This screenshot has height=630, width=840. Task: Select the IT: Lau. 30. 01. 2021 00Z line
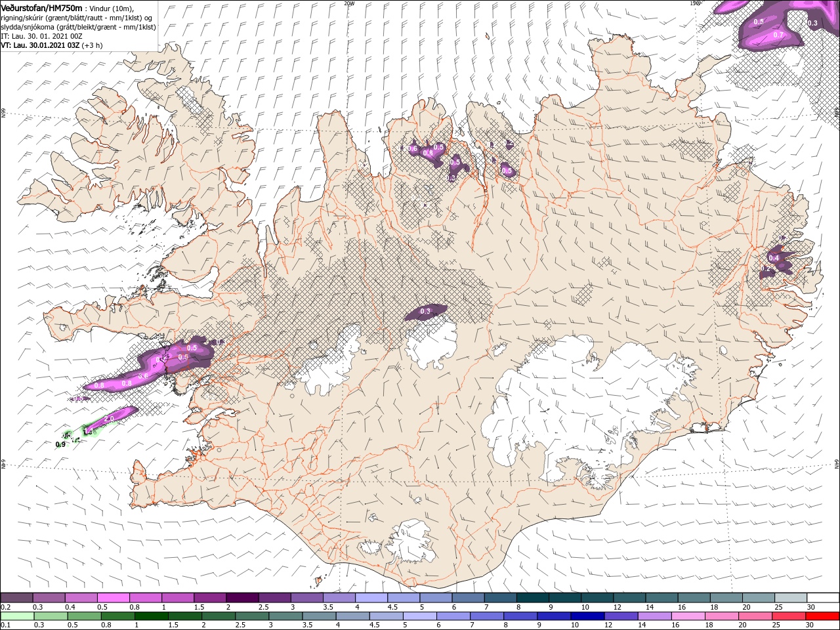click(41, 36)
